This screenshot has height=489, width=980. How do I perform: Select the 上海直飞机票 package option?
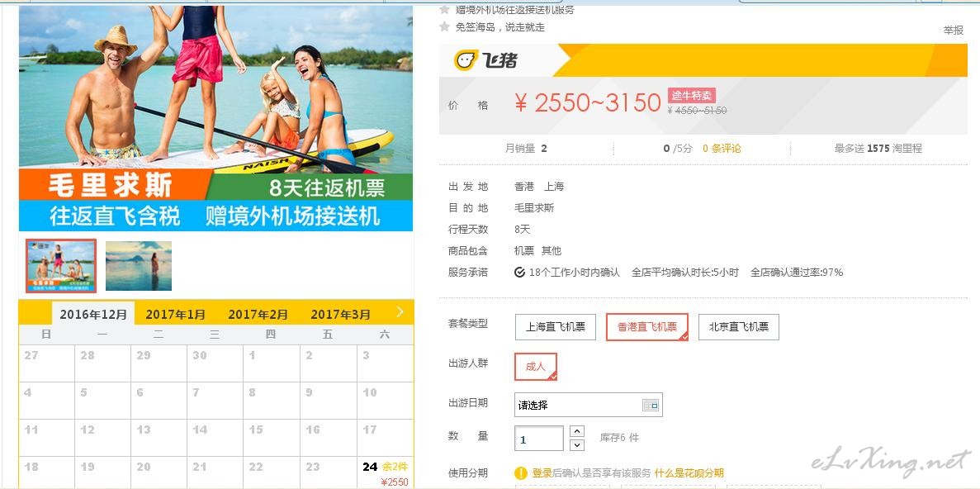pos(556,327)
